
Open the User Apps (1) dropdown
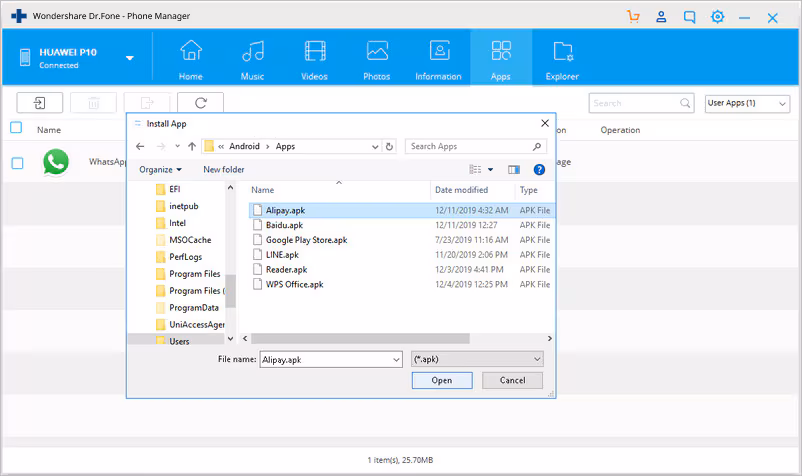[747, 103]
